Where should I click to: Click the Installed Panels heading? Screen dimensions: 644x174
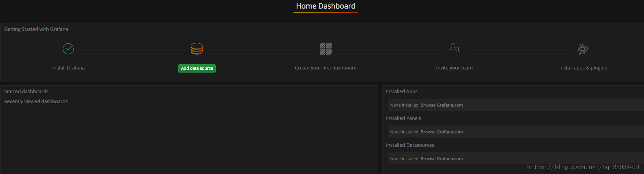(403, 118)
